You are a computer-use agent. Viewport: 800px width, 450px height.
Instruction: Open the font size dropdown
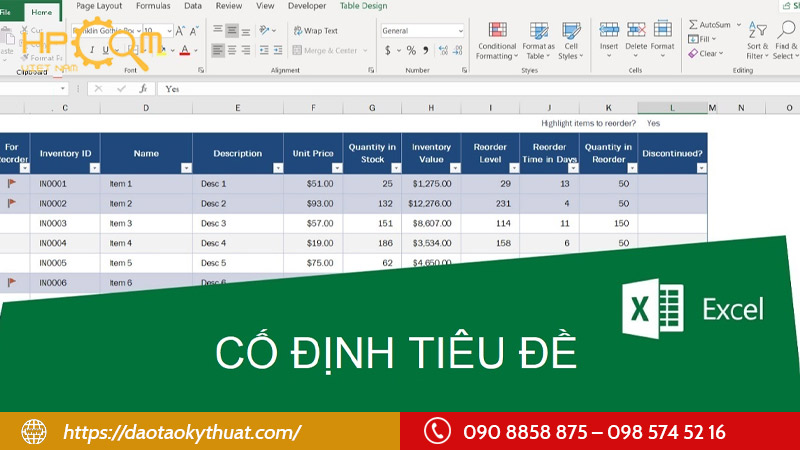pyautogui.click(x=169, y=31)
